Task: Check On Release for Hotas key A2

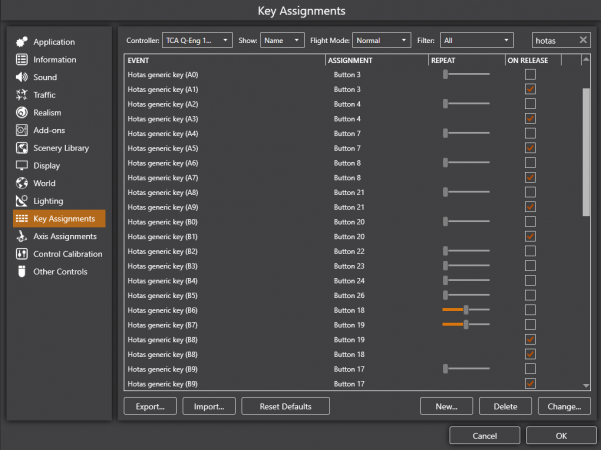Action: tap(530, 104)
